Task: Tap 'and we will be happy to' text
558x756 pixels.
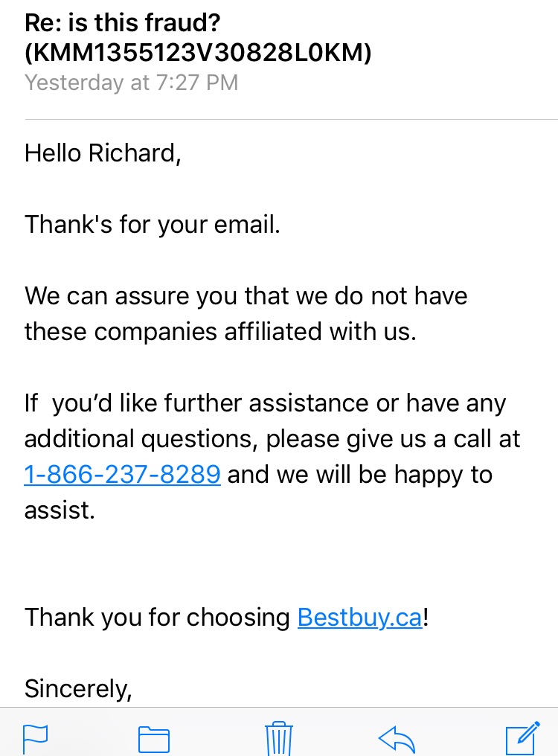Action: [x=360, y=475]
